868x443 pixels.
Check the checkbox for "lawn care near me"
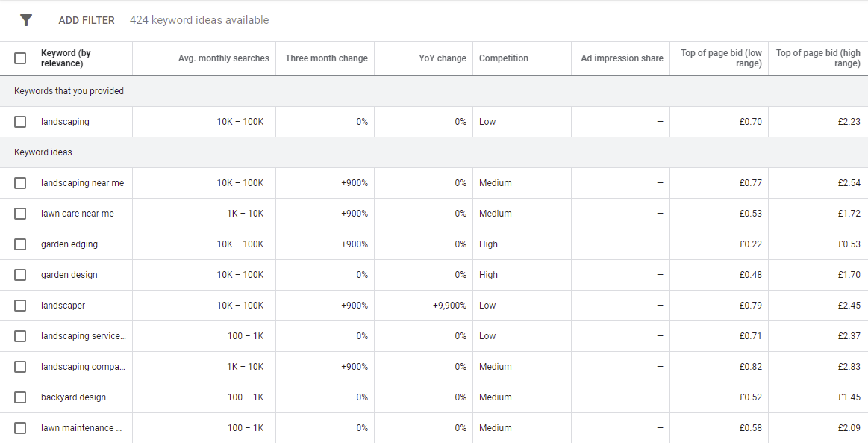[20, 213]
